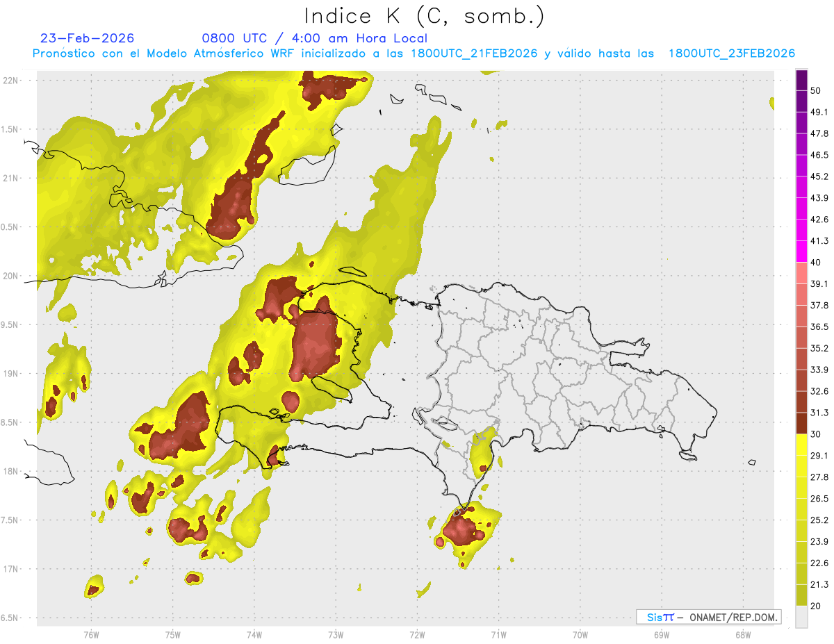Click the "71W" longitude label
Screen dimensions: 834x644
[498, 635]
